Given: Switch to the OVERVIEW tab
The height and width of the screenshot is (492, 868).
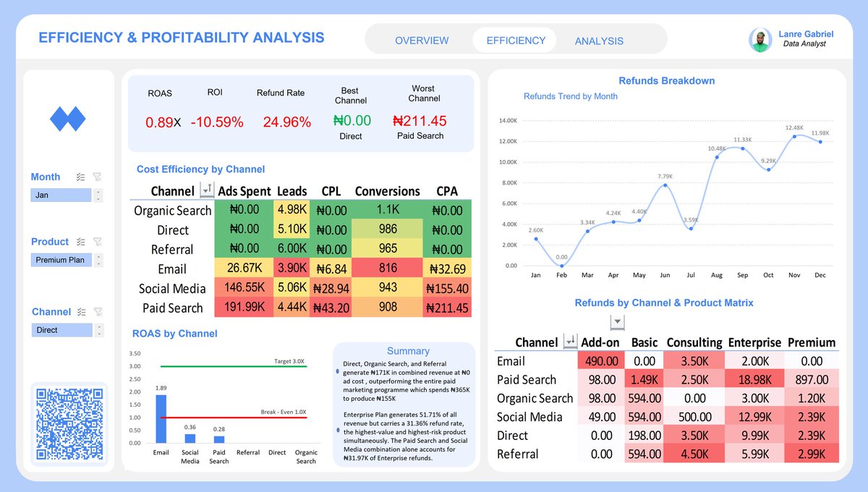Looking at the screenshot, I should (x=422, y=41).
